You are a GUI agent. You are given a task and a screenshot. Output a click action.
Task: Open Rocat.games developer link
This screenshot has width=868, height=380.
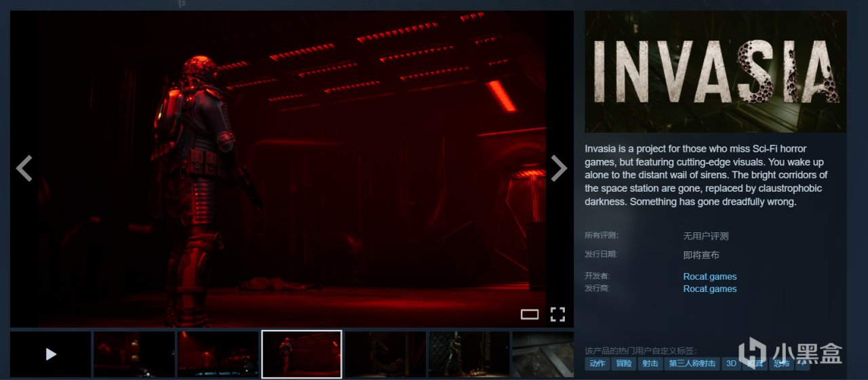[x=710, y=276]
